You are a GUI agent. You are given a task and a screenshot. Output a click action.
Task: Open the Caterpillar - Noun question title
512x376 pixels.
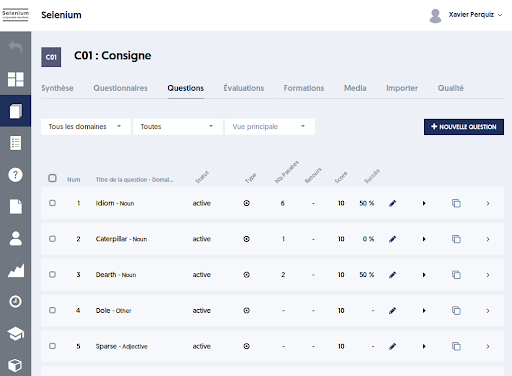tap(121, 239)
